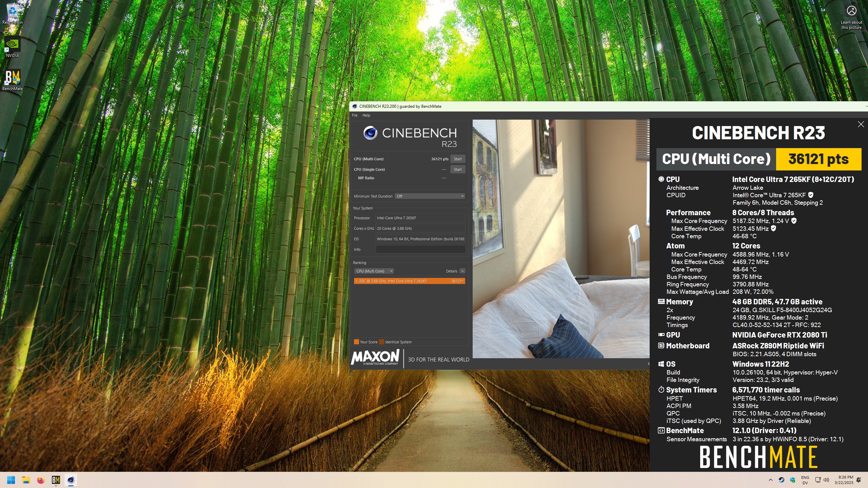Click the CPUID verified shield icon
The image size is (868, 488).
811,195
